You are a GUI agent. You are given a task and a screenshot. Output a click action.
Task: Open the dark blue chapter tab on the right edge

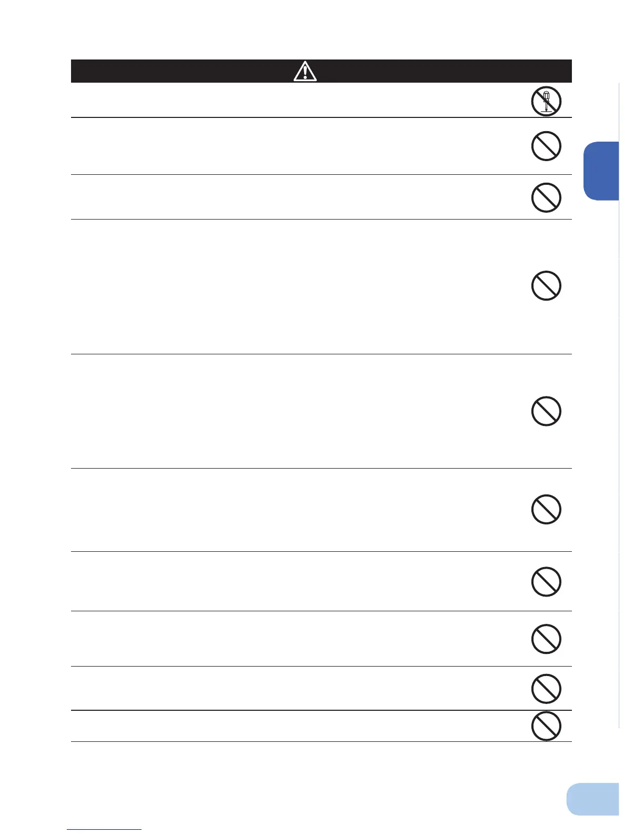(x=601, y=171)
